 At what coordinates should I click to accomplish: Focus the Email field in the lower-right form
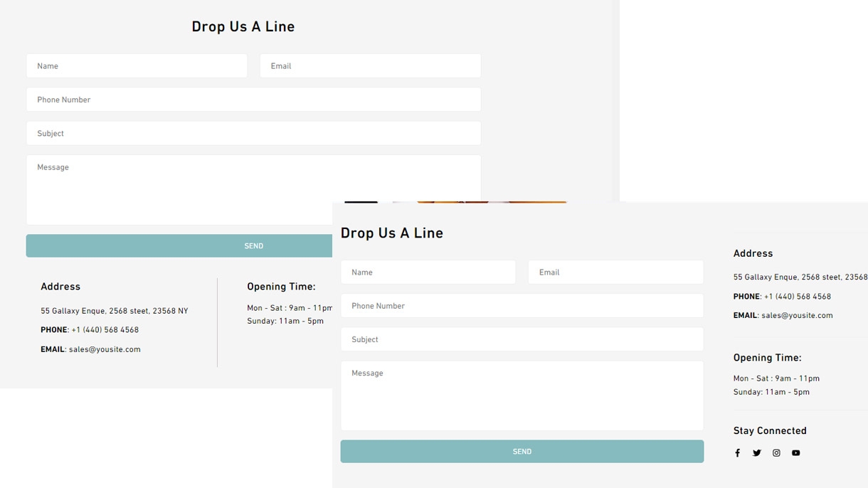pos(615,272)
